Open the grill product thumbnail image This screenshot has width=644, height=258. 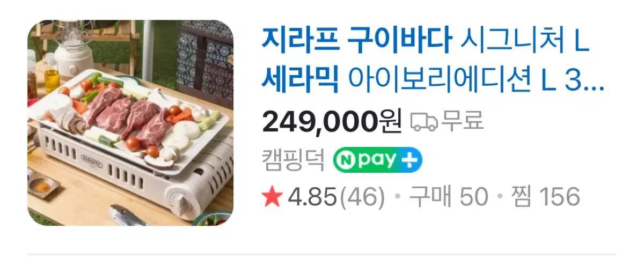coord(130,123)
